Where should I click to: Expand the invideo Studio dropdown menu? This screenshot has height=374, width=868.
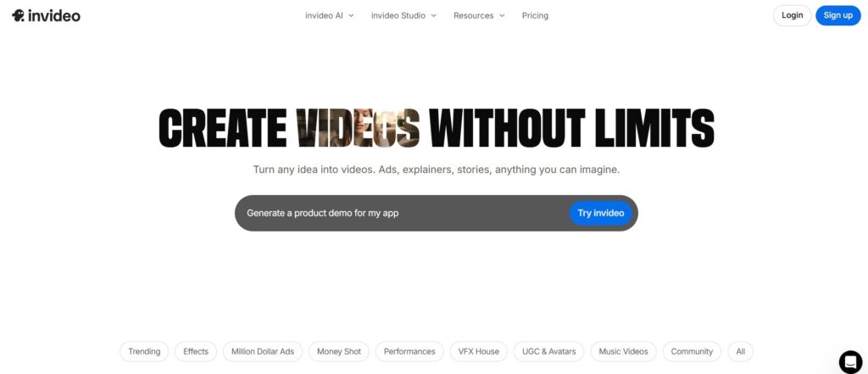403,15
